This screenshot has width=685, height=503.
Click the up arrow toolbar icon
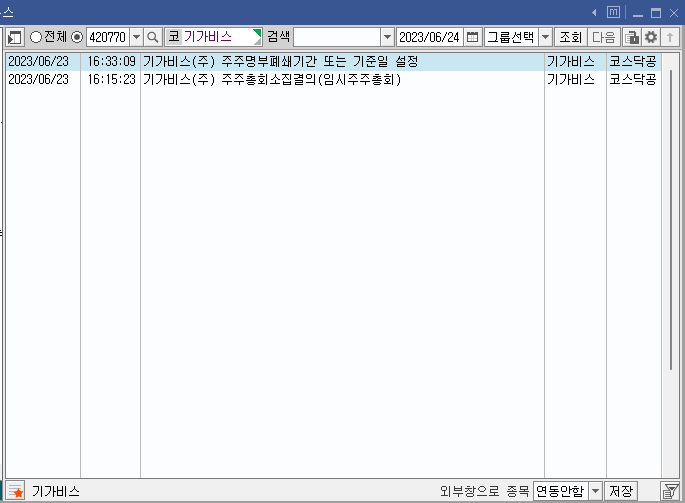(670, 37)
